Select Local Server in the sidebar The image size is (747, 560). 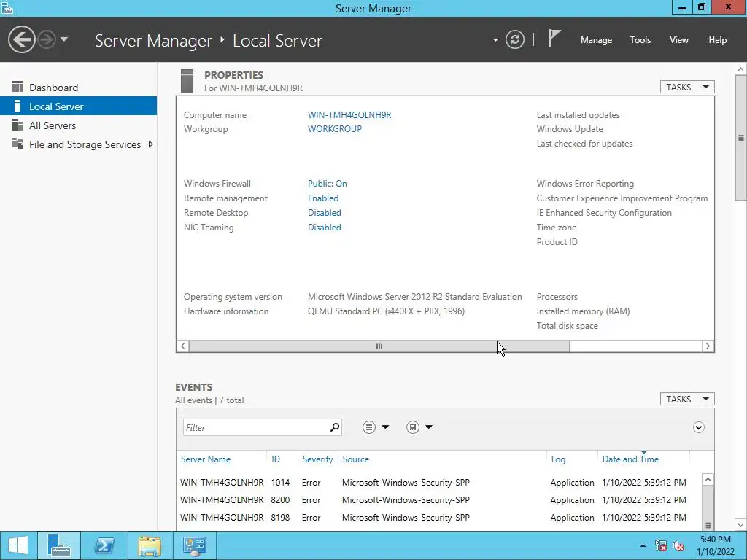(x=79, y=106)
